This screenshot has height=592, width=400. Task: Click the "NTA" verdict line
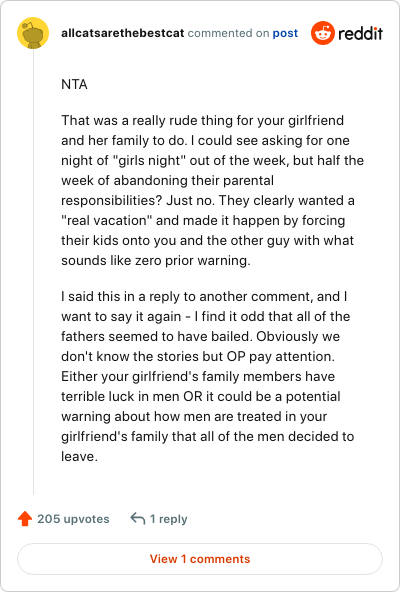tap(74, 84)
